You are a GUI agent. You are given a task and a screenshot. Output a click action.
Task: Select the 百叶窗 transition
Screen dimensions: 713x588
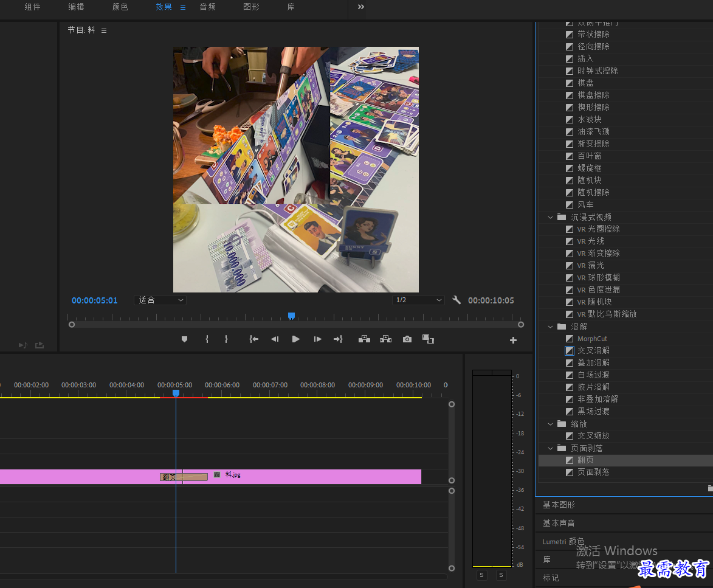point(589,156)
